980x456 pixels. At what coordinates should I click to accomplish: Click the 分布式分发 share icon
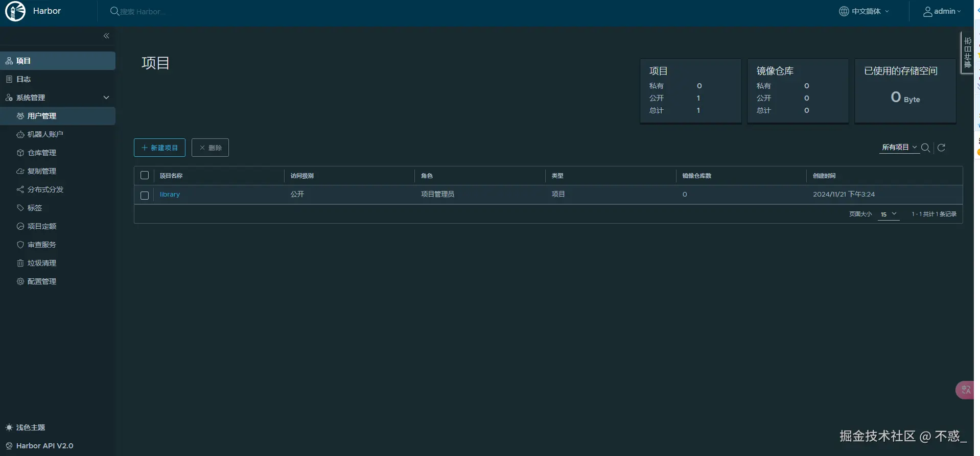coord(20,189)
